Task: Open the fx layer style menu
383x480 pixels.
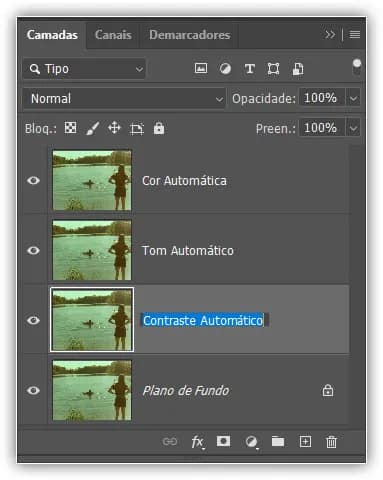Action: pyautogui.click(x=198, y=442)
